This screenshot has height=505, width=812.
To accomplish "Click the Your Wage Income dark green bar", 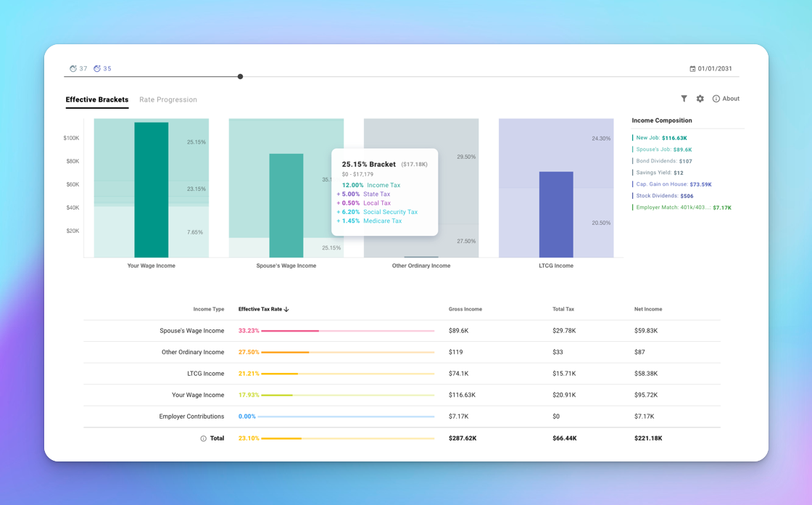I will pyautogui.click(x=152, y=190).
